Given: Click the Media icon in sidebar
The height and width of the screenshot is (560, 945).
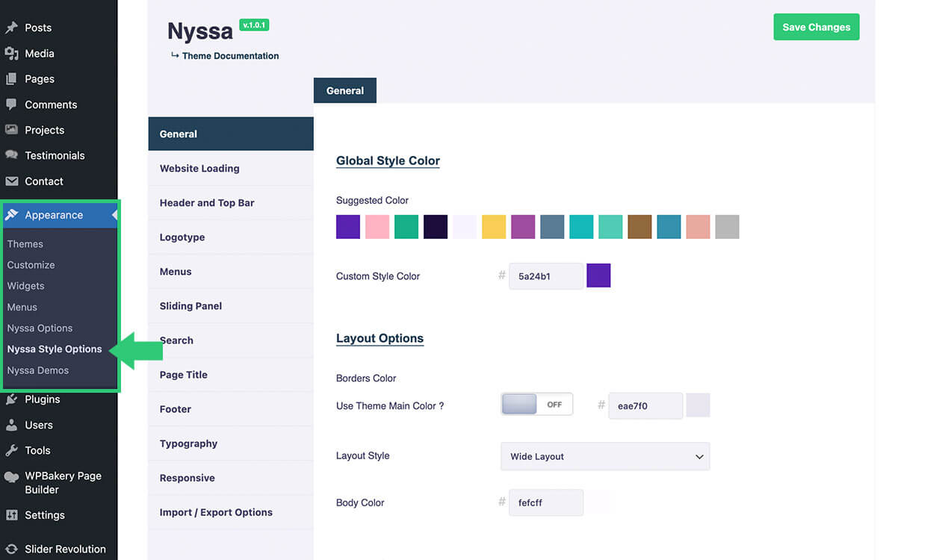Looking at the screenshot, I should click(11, 54).
